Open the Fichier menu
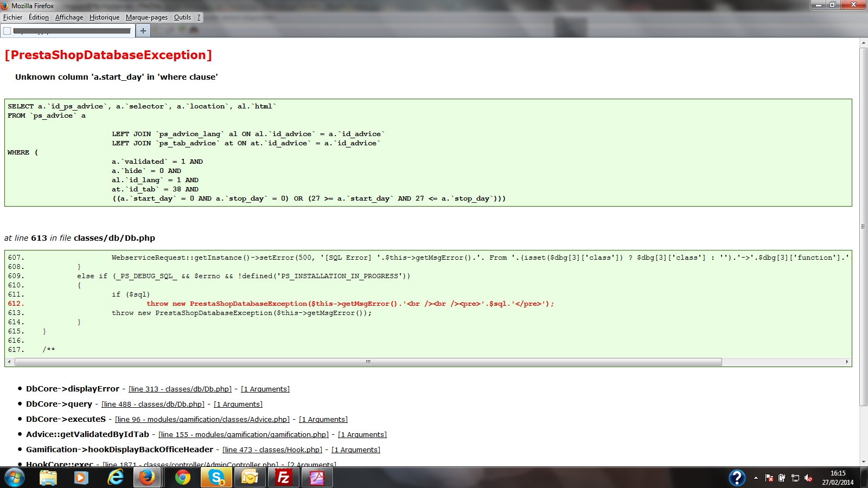The height and width of the screenshot is (488, 868). click(12, 17)
